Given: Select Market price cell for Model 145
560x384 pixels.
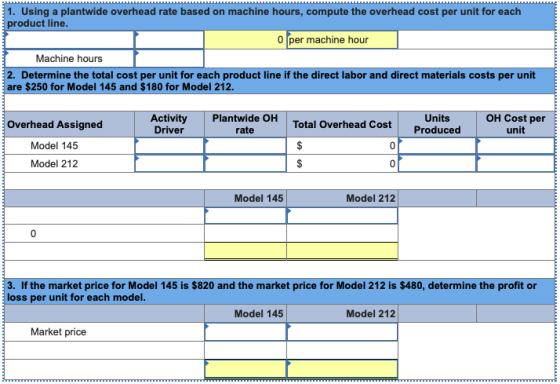Looking at the screenshot, I should click(245, 332).
